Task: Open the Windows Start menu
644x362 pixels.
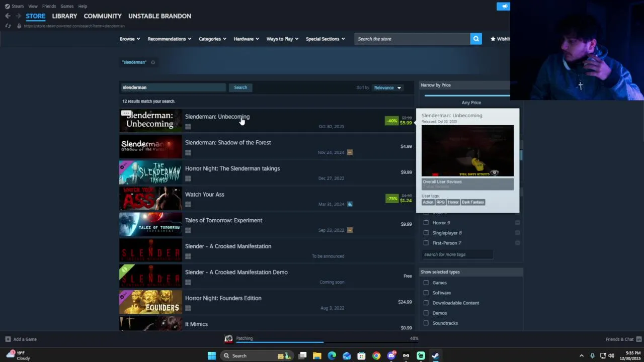Action: [212, 356]
